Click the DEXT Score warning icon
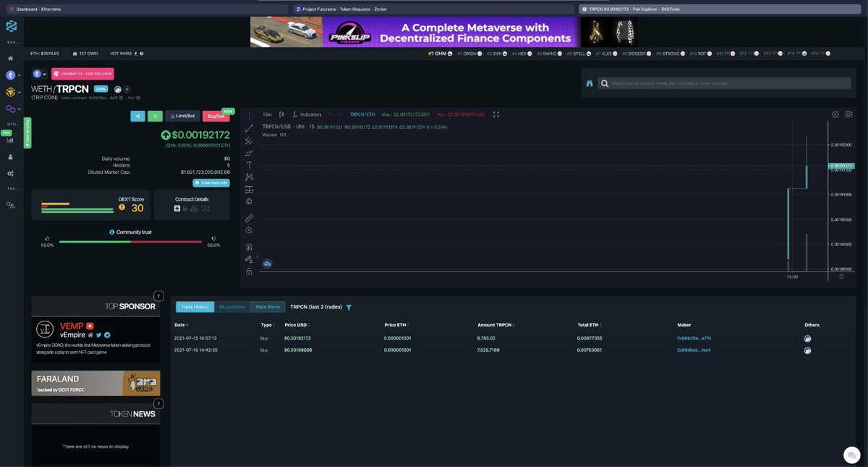868x467 pixels. click(x=122, y=208)
